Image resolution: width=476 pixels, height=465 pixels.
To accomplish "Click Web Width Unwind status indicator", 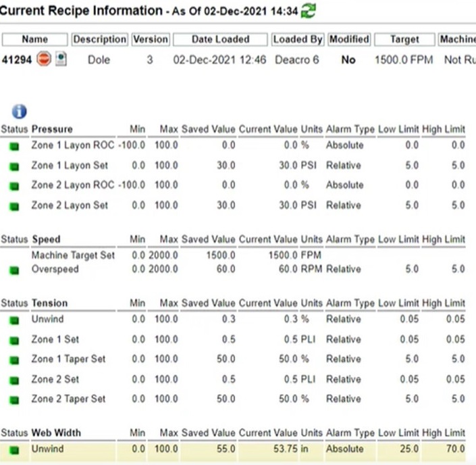I will point(14,449).
